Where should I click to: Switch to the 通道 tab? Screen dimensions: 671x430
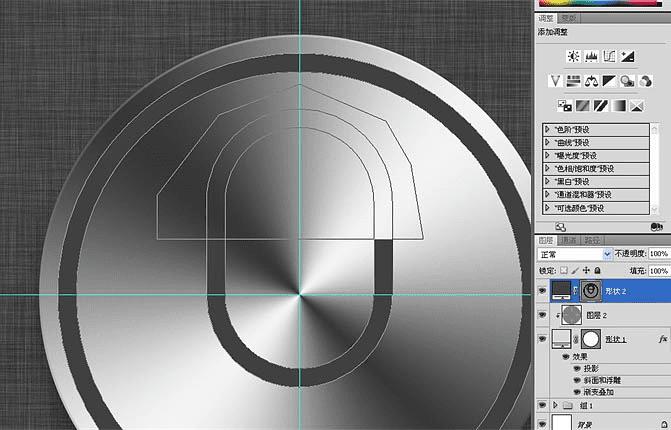click(x=568, y=240)
